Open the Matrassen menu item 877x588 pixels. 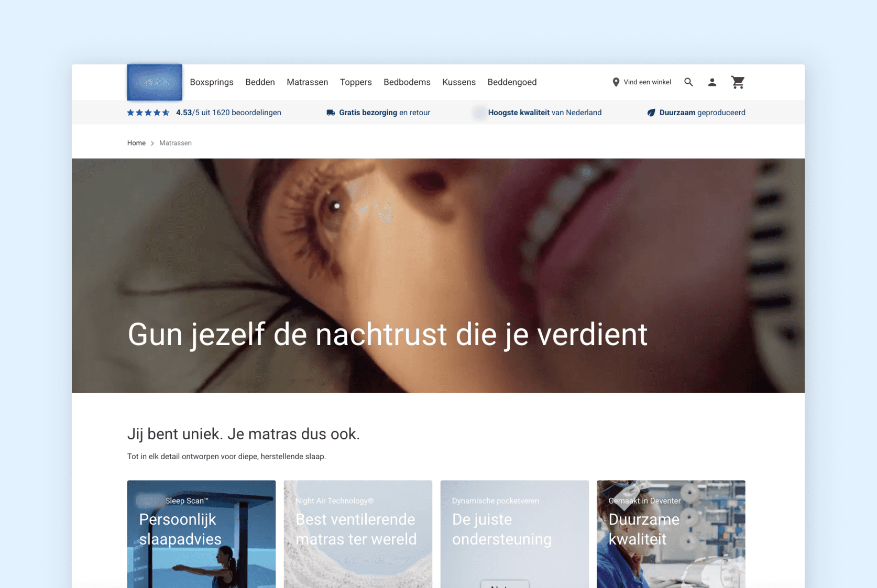pos(307,82)
